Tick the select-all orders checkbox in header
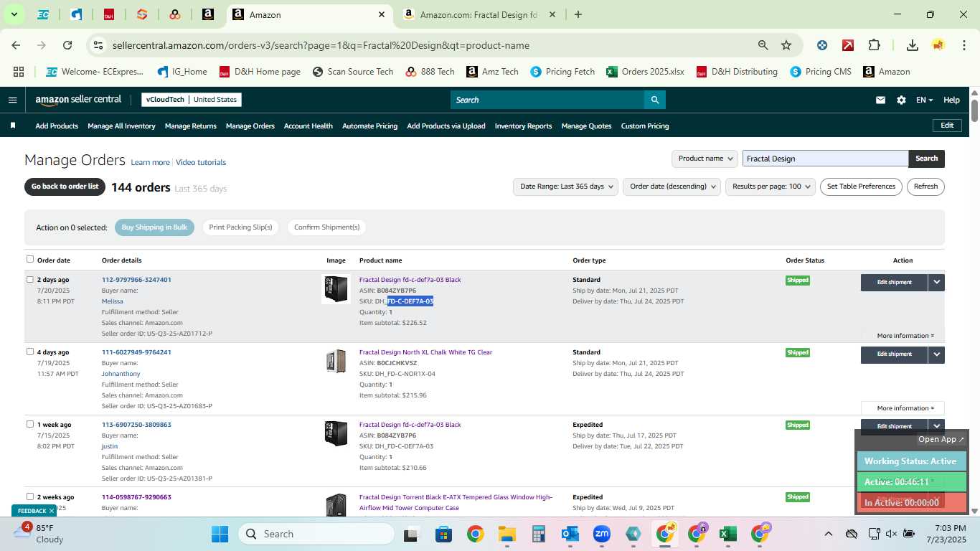Viewport: 980px width, 551px height. coord(30,259)
